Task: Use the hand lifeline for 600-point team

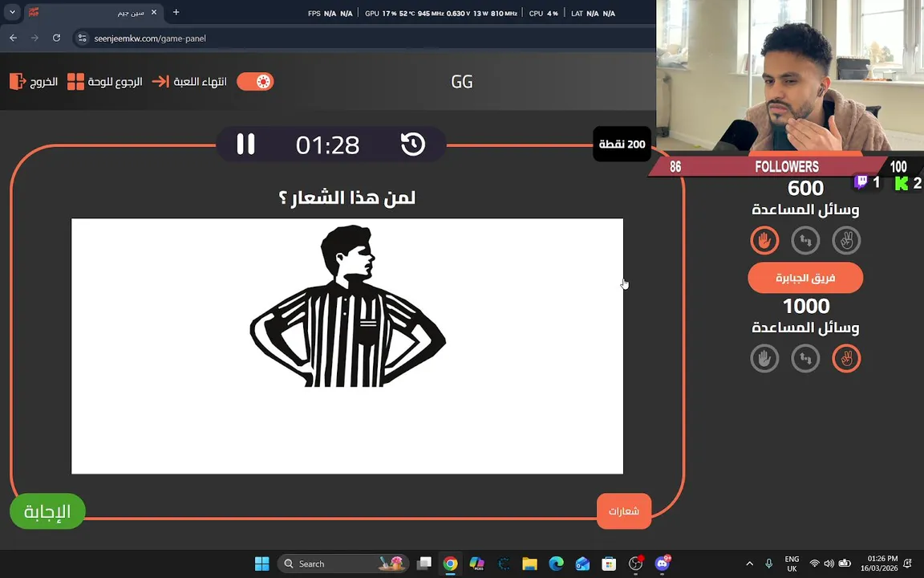Action: [x=764, y=240]
